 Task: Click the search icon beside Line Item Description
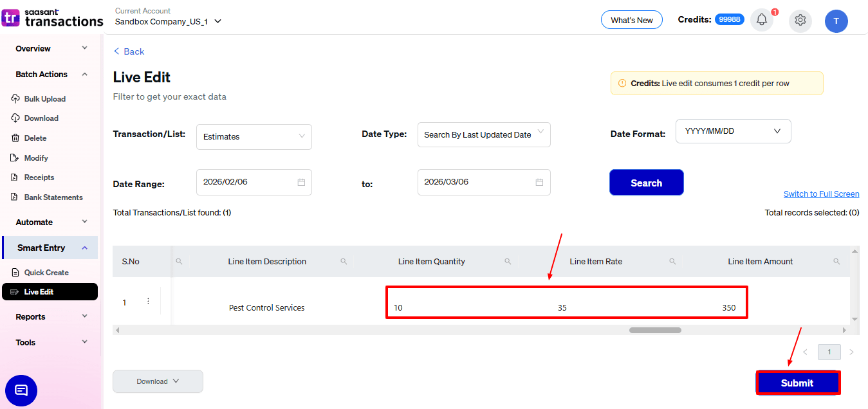tap(344, 262)
